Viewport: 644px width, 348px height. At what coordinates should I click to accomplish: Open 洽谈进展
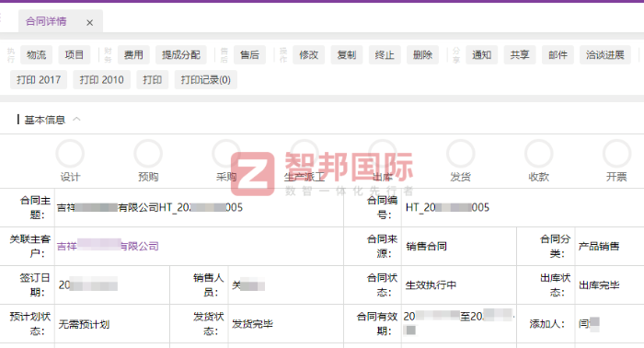605,55
